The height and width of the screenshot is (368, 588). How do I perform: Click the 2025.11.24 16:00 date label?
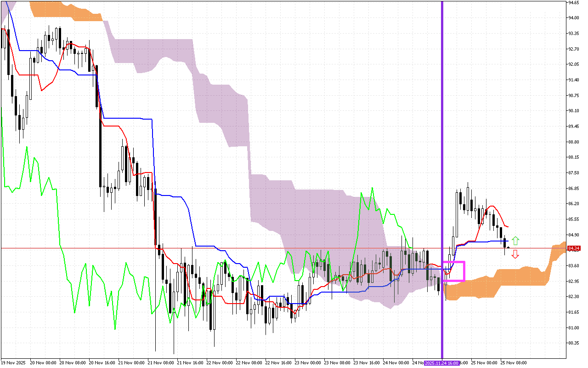[441, 363]
